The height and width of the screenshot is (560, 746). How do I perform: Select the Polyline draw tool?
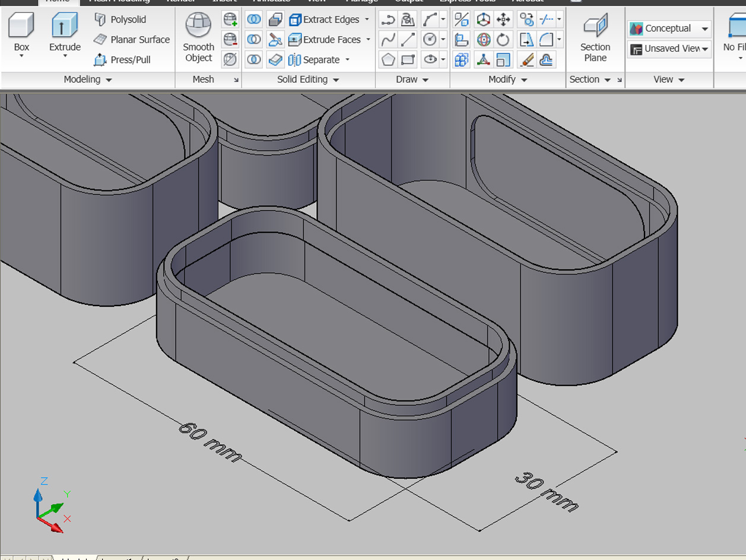[388, 20]
